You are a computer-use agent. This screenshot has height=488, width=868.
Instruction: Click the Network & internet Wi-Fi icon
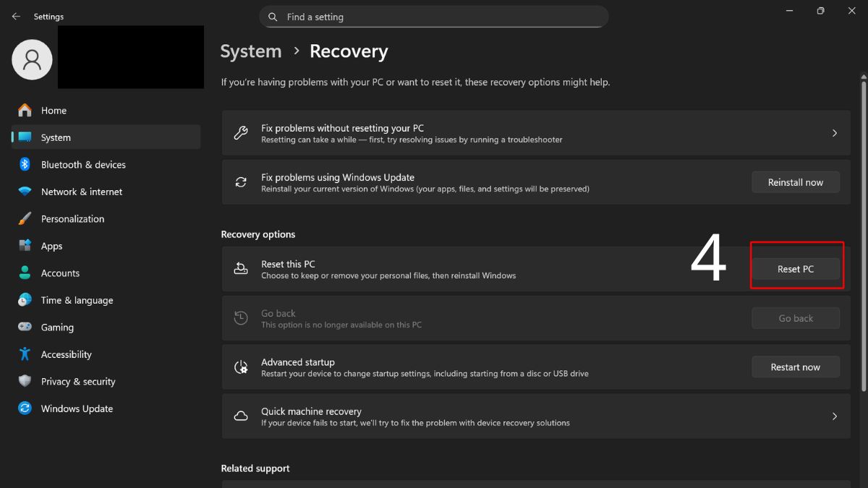pos(25,192)
